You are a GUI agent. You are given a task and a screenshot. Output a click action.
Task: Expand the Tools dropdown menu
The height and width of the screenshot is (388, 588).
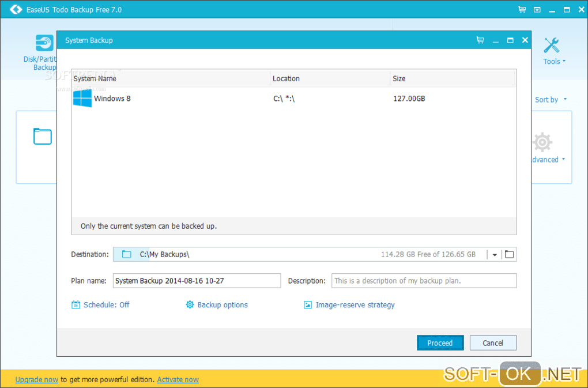564,61
